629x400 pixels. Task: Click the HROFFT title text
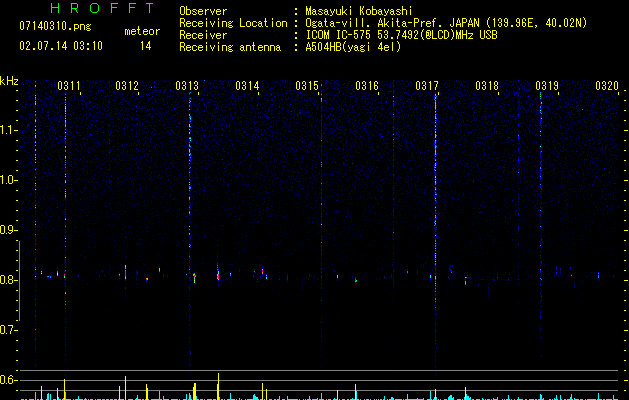tap(103, 8)
